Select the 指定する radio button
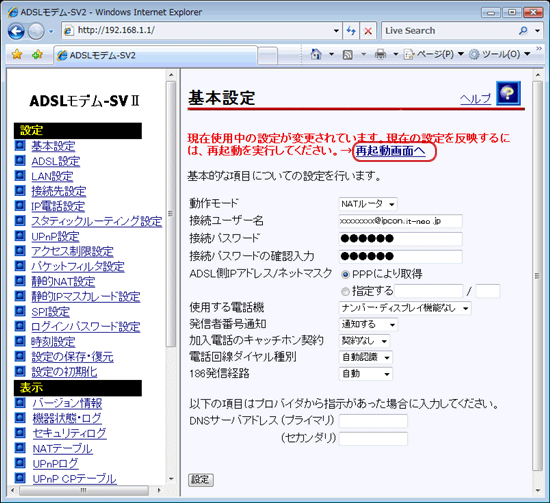The height and width of the screenshot is (503, 550). tap(345, 291)
